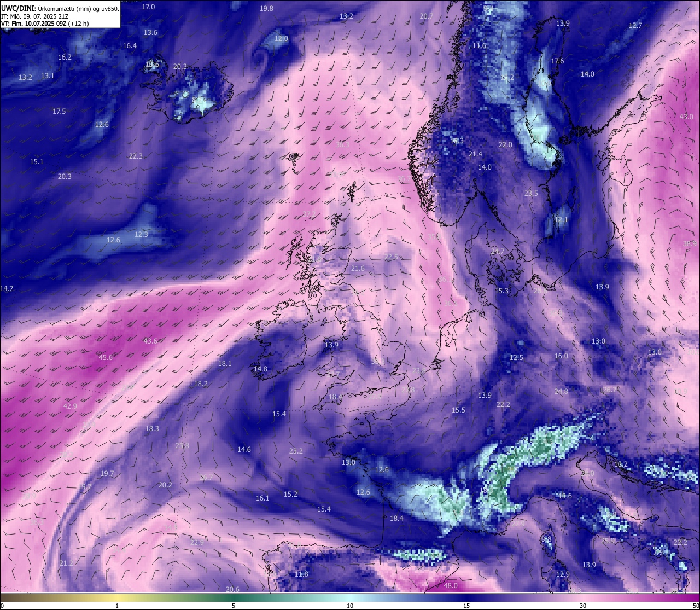Click the 15.5 value label
This screenshot has width=700, height=610.
click(458, 410)
